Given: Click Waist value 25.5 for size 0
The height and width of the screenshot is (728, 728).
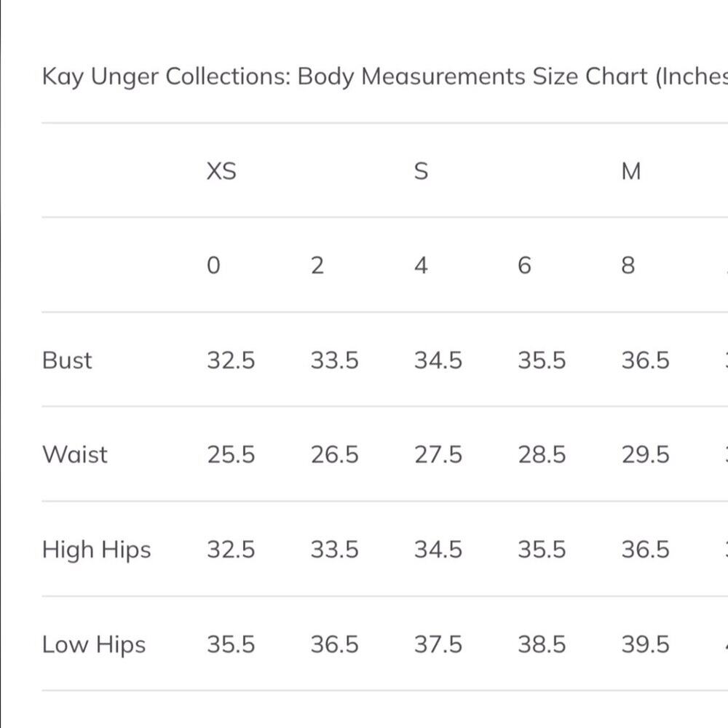Looking at the screenshot, I should tap(231, 454).
